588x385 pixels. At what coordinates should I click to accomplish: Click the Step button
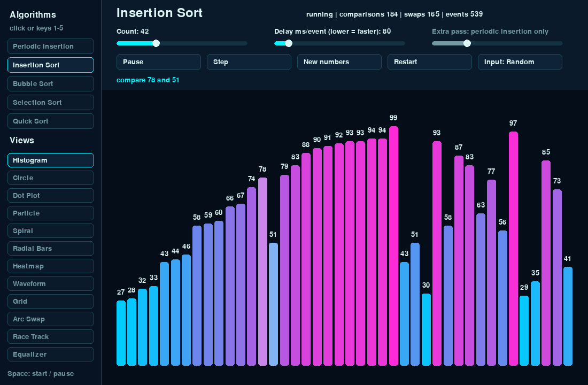(x=249, y=62)
